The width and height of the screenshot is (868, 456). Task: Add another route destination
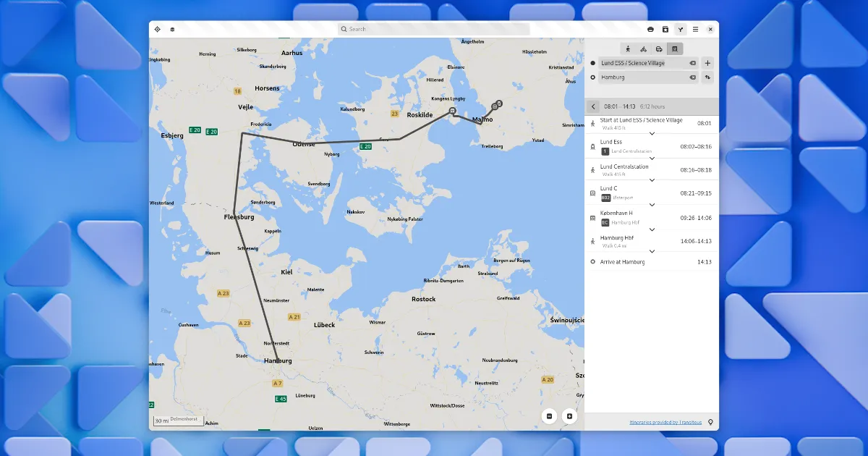(x=707, y=63)
